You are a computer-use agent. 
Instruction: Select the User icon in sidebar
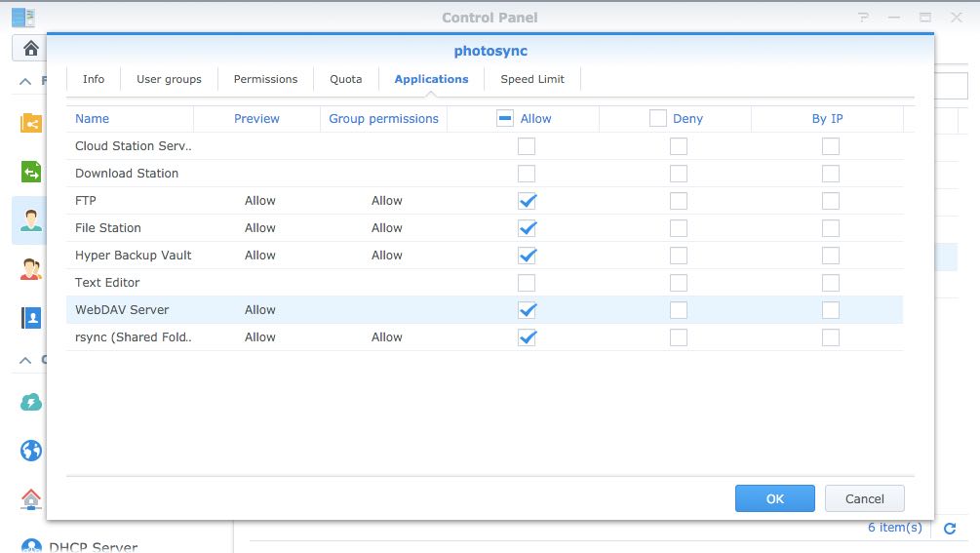point(30,220)
